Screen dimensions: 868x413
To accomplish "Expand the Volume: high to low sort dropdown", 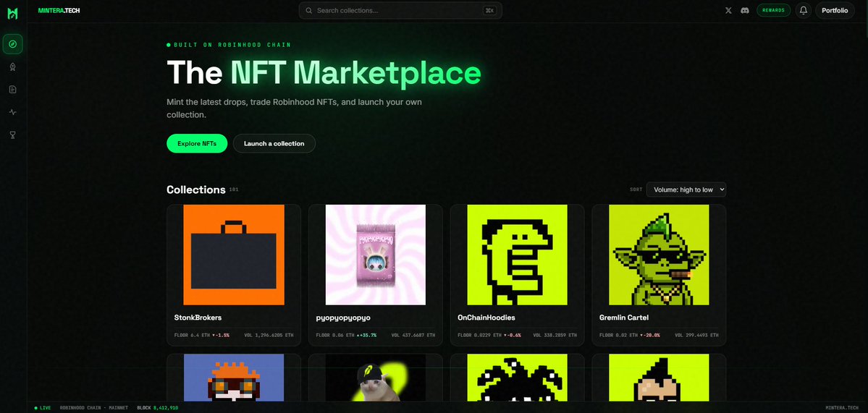I will click(x=686, y=190).
